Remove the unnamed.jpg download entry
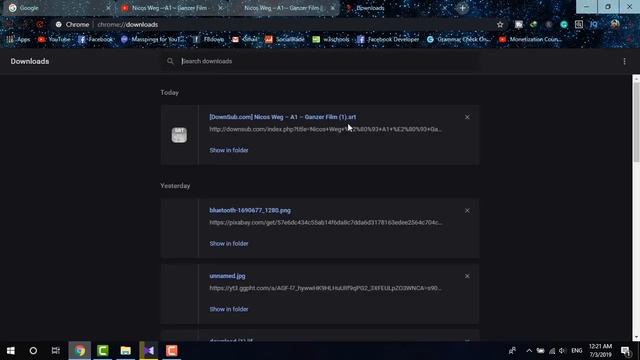Image resolution: width=640 pixels, height=360 pixels. tap(467, 276)
